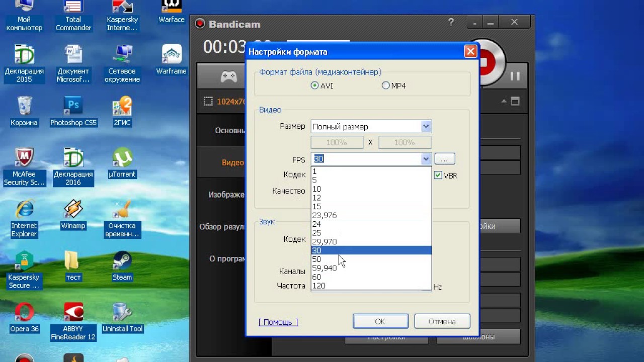Viewport: 644px width, 362px height.
Task: Launch Total Commander from desktop
Action: point(73,16)
